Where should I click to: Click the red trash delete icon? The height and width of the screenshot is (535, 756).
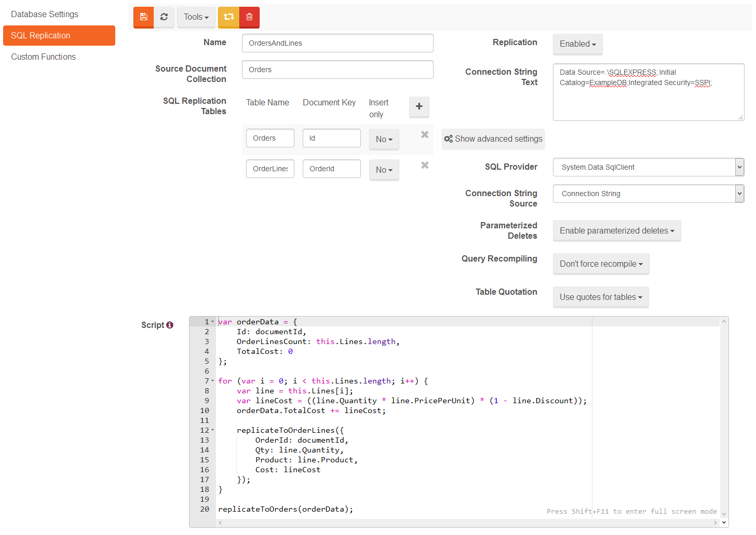249,17
